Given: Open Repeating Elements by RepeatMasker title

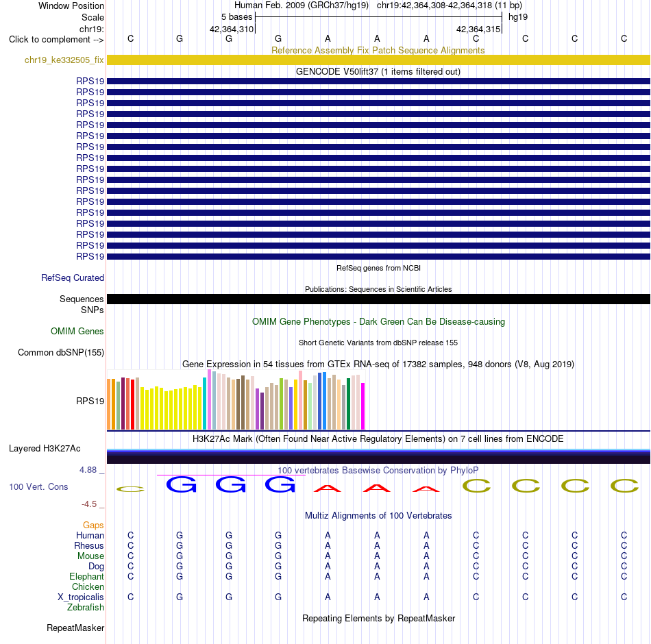Looking at the screenshot, I should coord(378,618).
